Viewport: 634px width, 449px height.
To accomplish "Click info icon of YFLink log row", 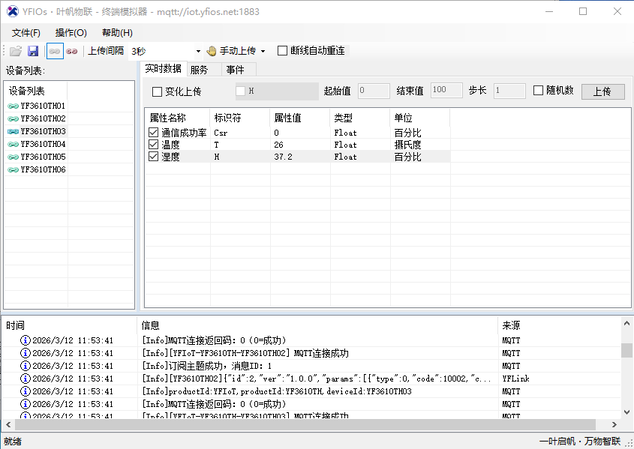I will tap(25, 379).
